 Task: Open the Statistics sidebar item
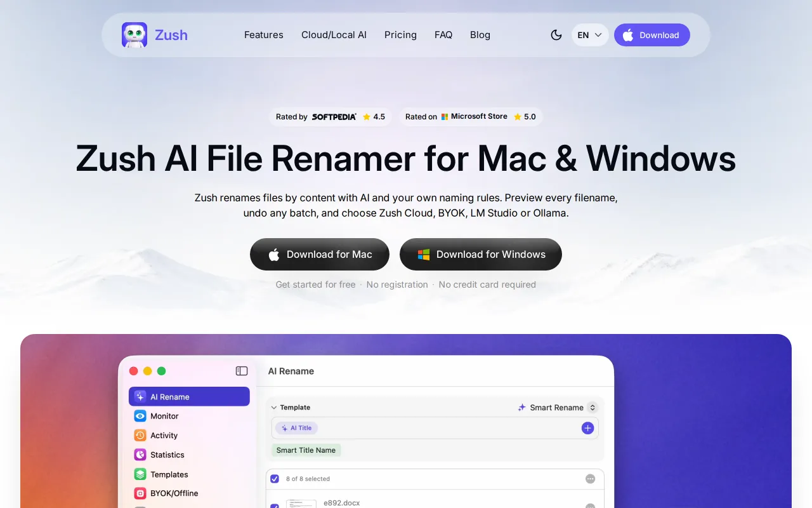pyautogui.click(x=189, y=455)
